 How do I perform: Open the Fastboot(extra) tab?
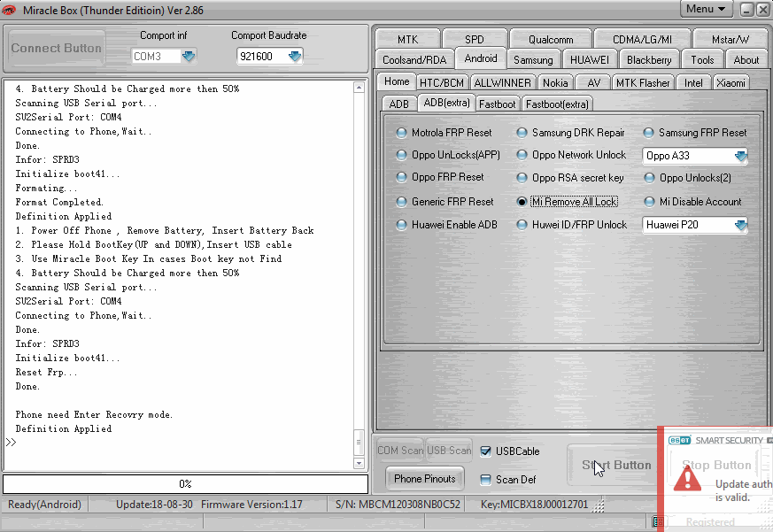click(557, 104)
